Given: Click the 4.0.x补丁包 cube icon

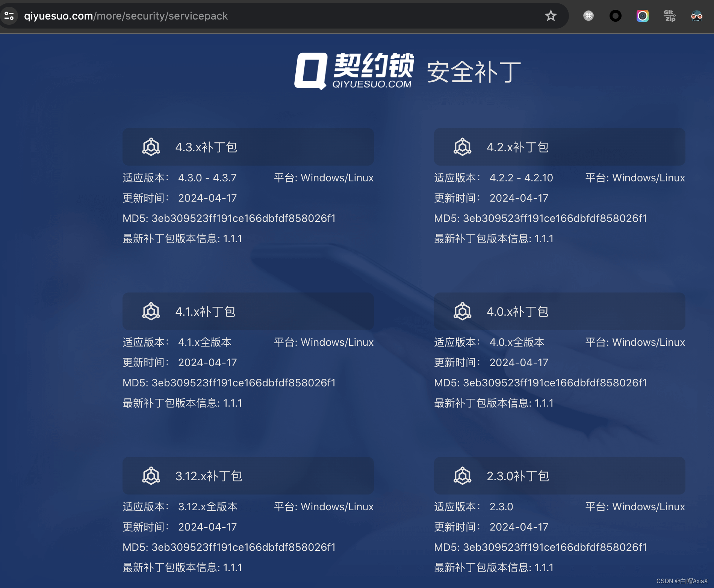Looking at the screenshot, I should pyautogui.click(x=463, y=311).
